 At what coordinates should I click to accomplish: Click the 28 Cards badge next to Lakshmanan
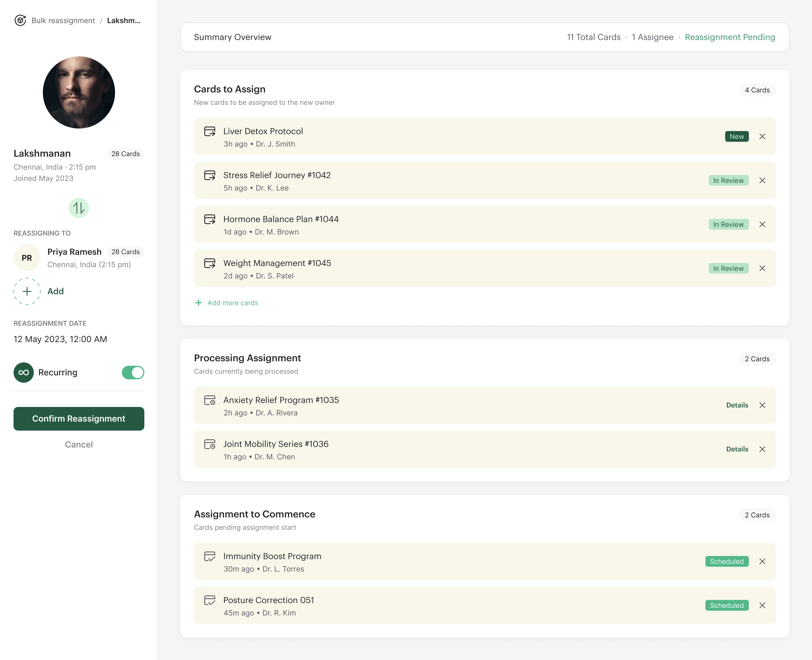(x=125, y=154)
